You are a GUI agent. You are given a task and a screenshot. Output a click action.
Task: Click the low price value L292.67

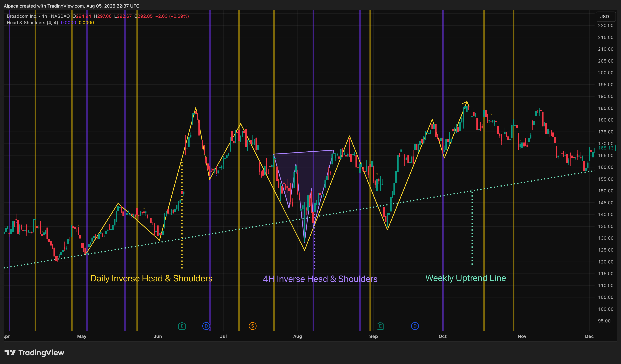pos(123,16)
